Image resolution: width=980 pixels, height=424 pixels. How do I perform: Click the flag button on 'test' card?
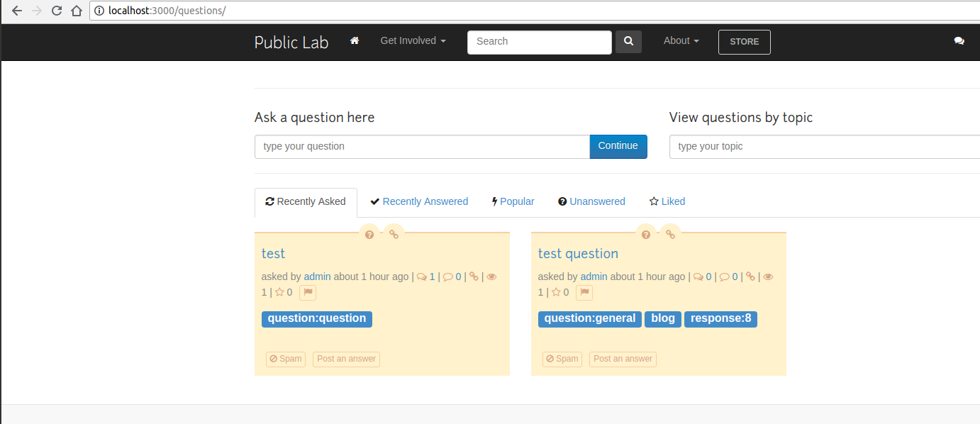pyautogui.click(x=308, y=292)
